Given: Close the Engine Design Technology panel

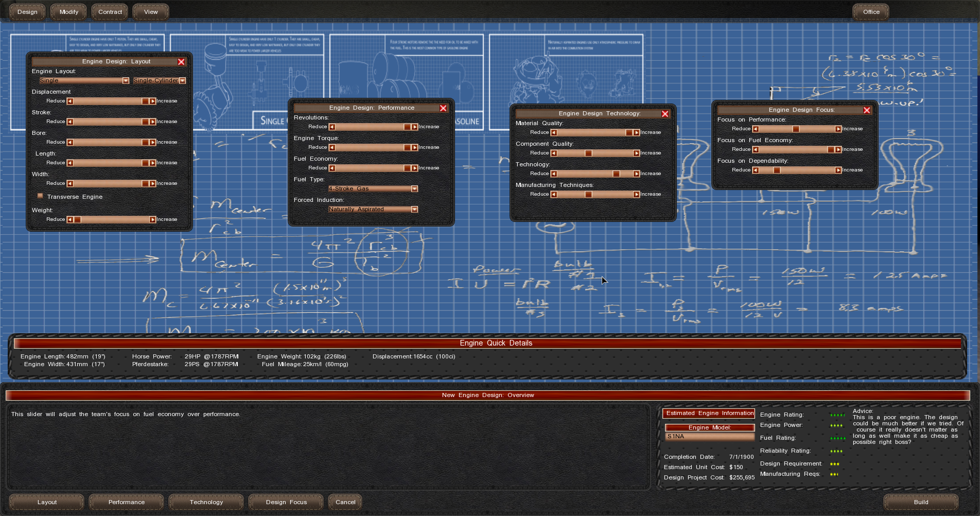Looking at the screenshot, I should pos(665,114).
